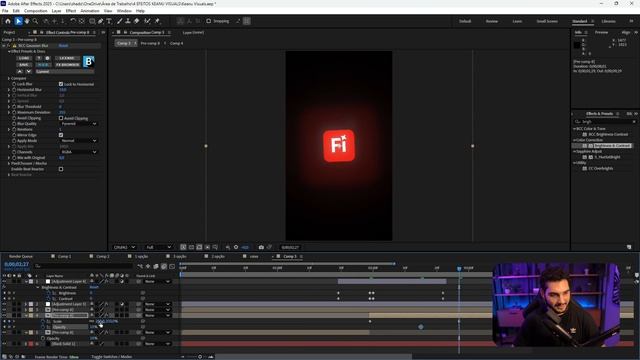Select the Clone Stamp tool
Viewport: 640px width, 360px height.
click(x=128, y=21)
